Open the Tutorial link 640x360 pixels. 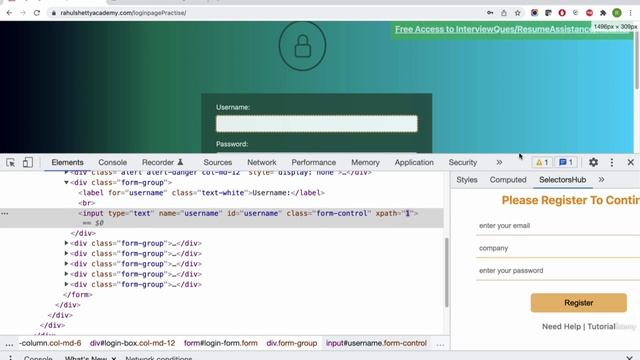601,327
